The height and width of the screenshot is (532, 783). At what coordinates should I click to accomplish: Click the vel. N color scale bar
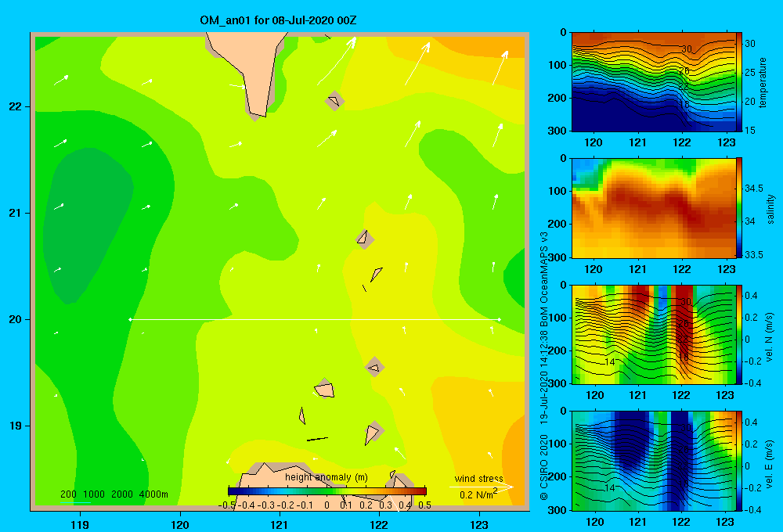[739, 334]
